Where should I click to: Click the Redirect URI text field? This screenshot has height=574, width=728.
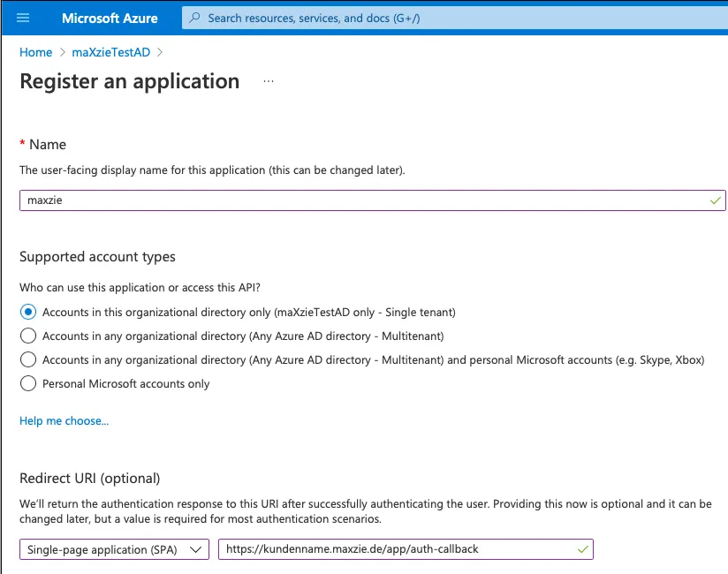click(x=398, y=548)
